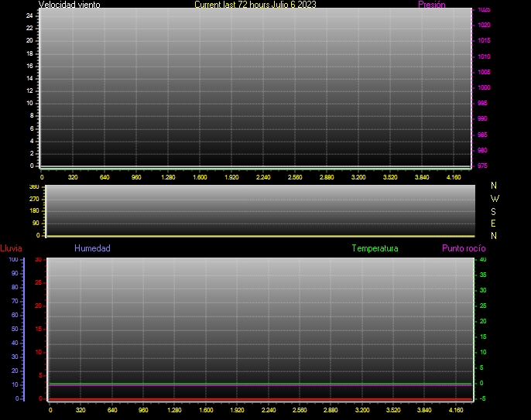The width and height of the screenshot is (531, 420).
Task: Select "1.600" on the wind chart x-axis
Action: click(x=200, y=177)
